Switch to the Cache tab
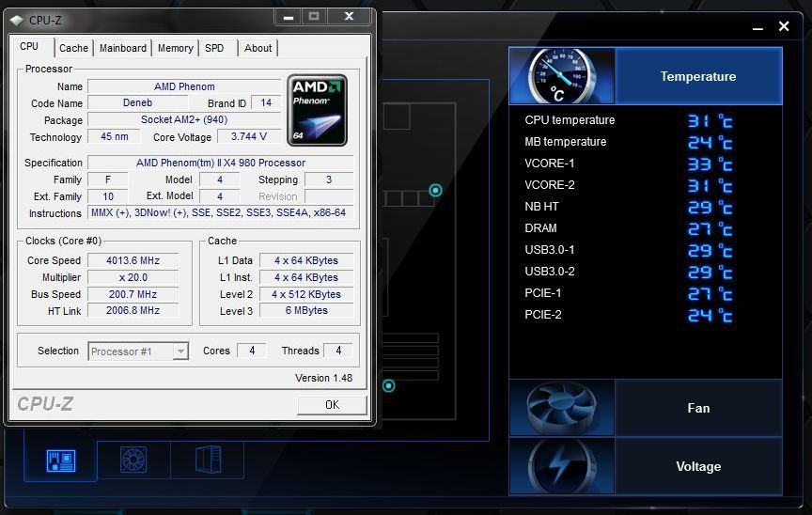The height and width of the screenshot is (515, 812). click(x=73, y=48)
